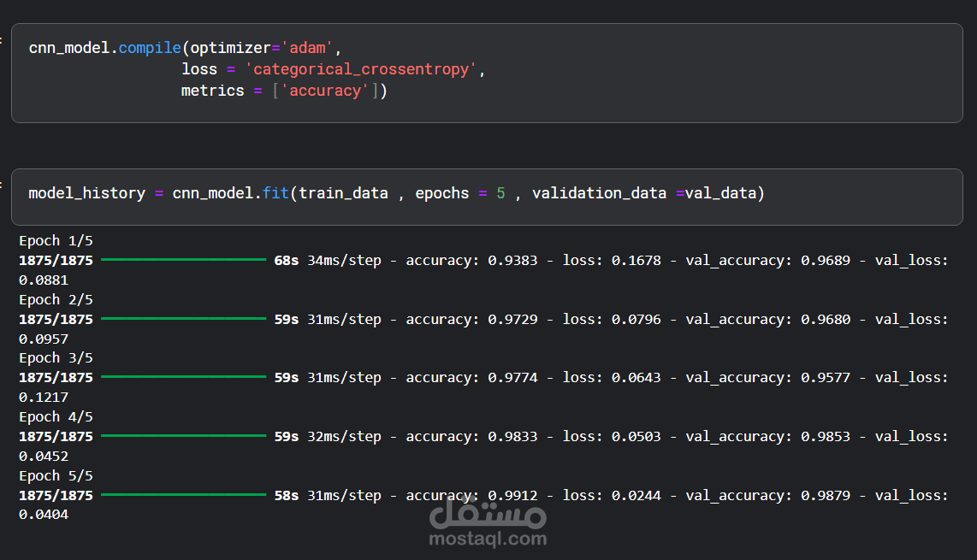Click the Epoch 1/5 green progress bar
This screenshot has height=560, width=977.
click(x=183, y=260)
